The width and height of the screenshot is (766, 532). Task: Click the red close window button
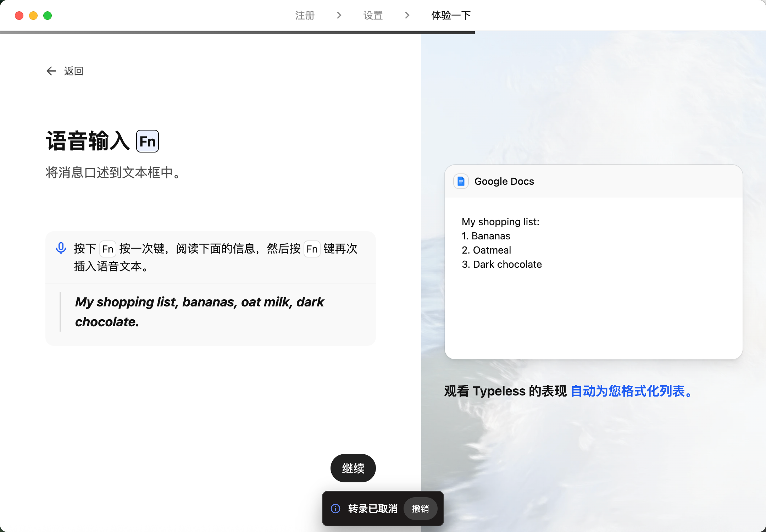tap(19, 16)
